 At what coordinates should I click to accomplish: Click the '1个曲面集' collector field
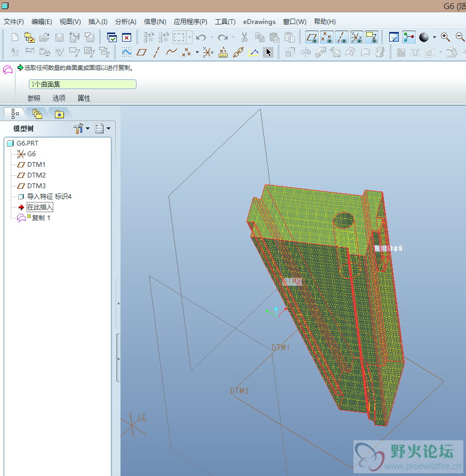83,84
